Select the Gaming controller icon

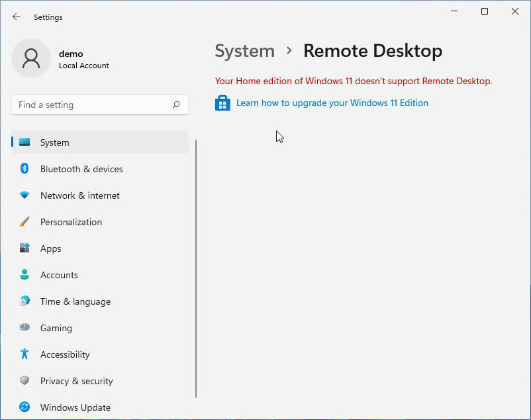tap(24, 328)
